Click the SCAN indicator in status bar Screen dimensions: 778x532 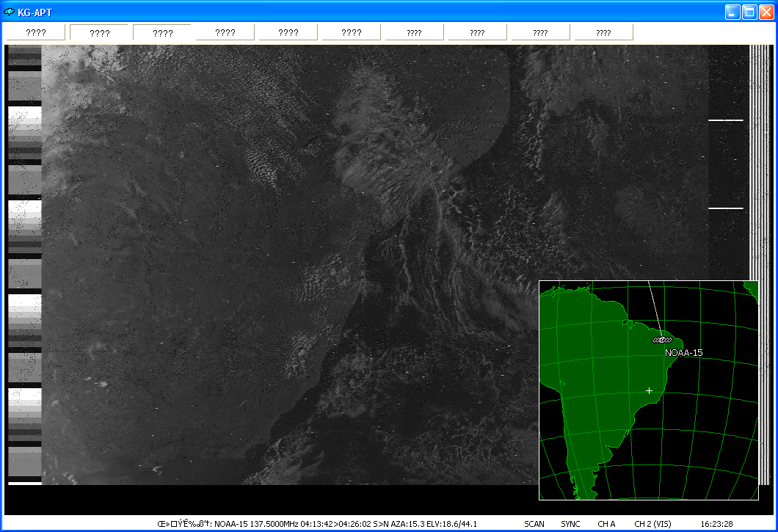coord(534,524)
